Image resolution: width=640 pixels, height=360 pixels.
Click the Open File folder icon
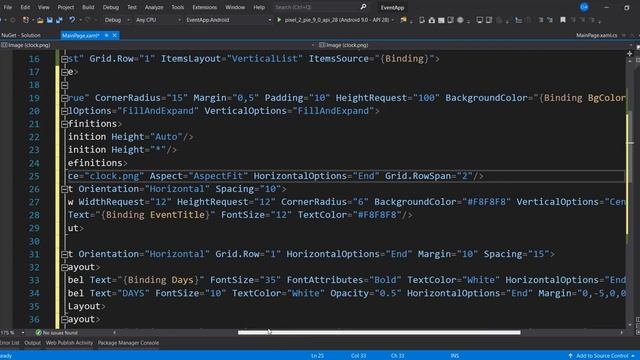tap(40, 20)
